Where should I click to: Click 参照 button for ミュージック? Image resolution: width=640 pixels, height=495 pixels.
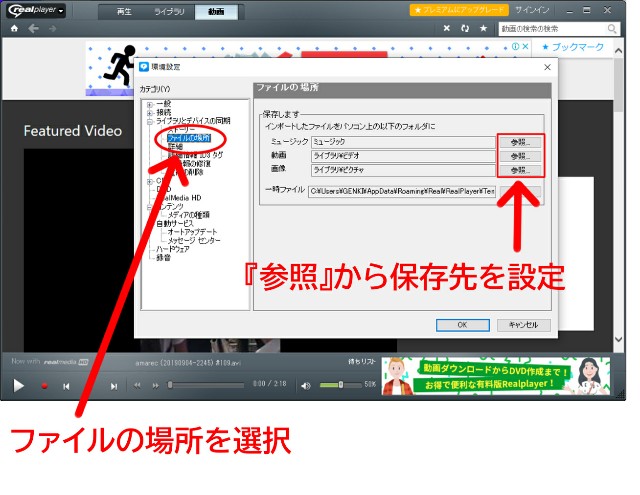pyautogui.click(x=520, y=142)
